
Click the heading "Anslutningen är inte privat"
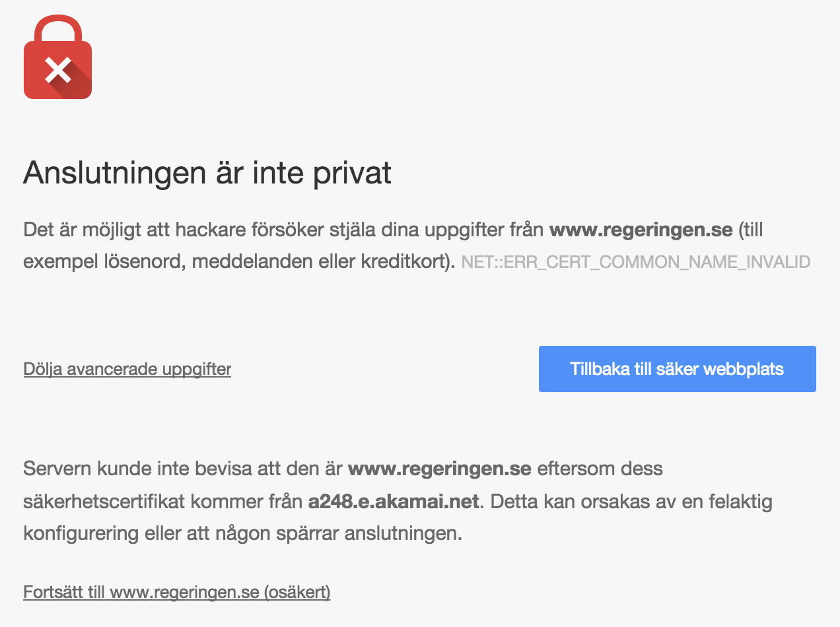(207, 173)
